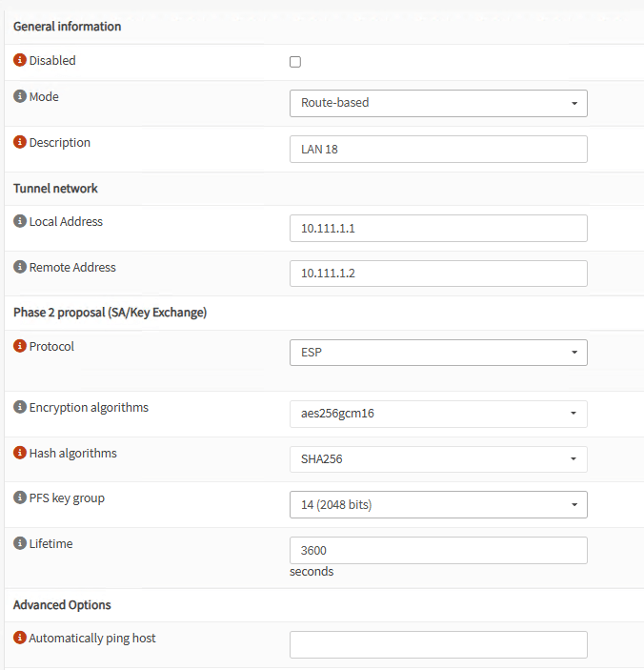Open the Hash algorithms SHA256 dropdown
The height and width of the screenshot is (670, 644).
click(438, 459)
